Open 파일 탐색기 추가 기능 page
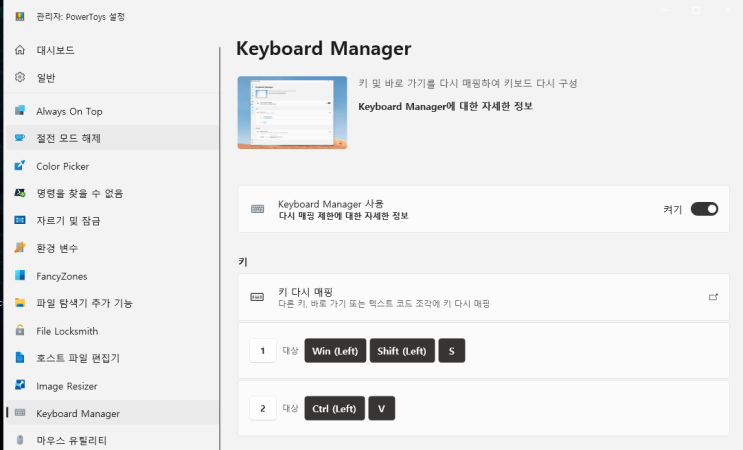The height and width of the screenshot is (450, 743). 112,303
